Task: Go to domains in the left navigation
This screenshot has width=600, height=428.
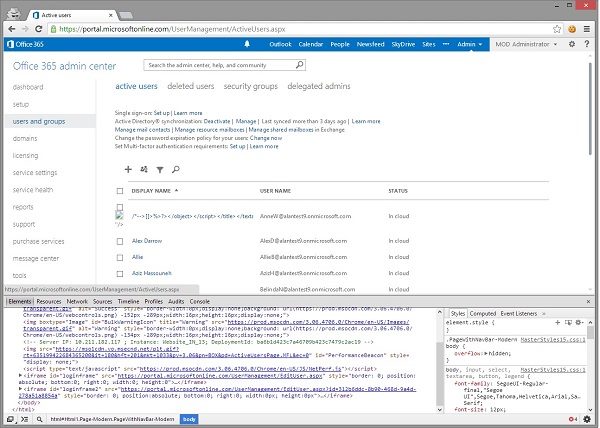Action: [25, 138]
